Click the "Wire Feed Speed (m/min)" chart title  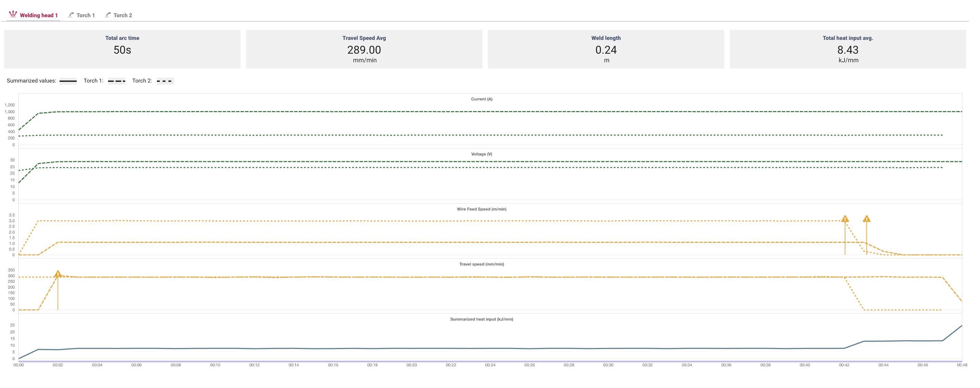(x=482, y=209)
